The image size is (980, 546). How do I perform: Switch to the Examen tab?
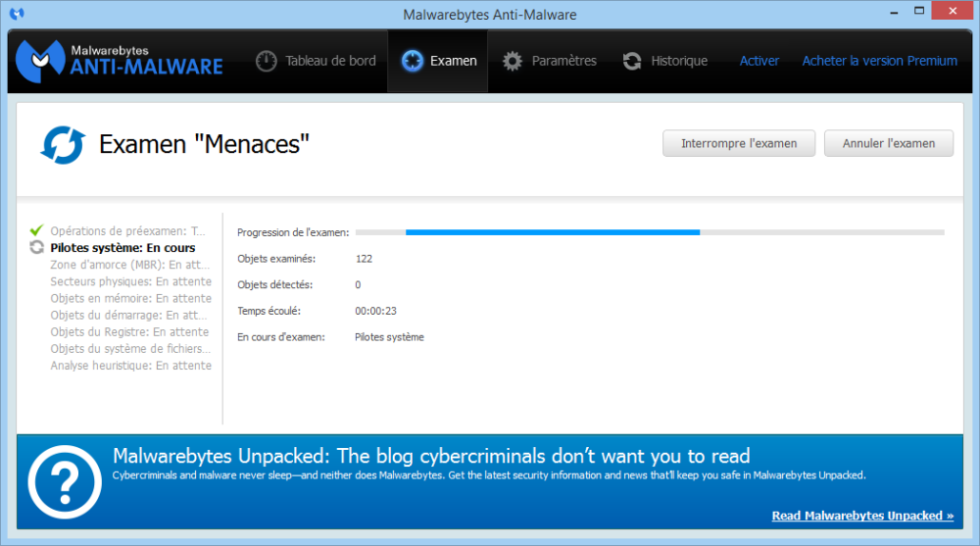coord(437,61)
